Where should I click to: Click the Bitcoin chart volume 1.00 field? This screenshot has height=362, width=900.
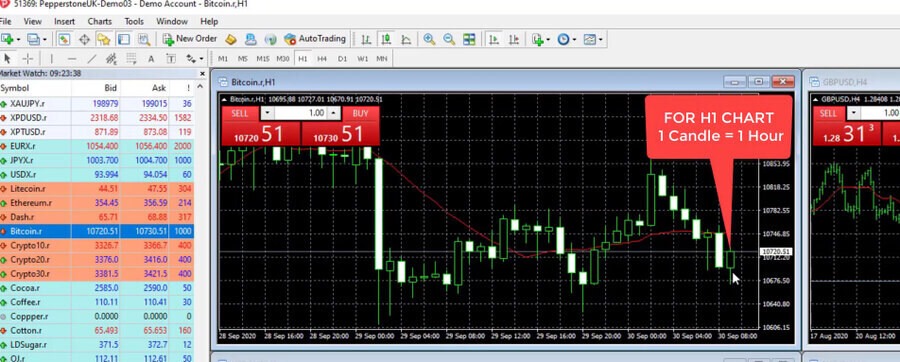click(301, 113)
